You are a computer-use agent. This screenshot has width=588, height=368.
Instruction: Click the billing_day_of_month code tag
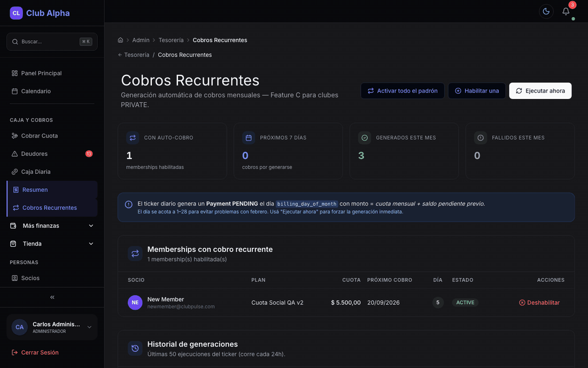coord(307,204)
